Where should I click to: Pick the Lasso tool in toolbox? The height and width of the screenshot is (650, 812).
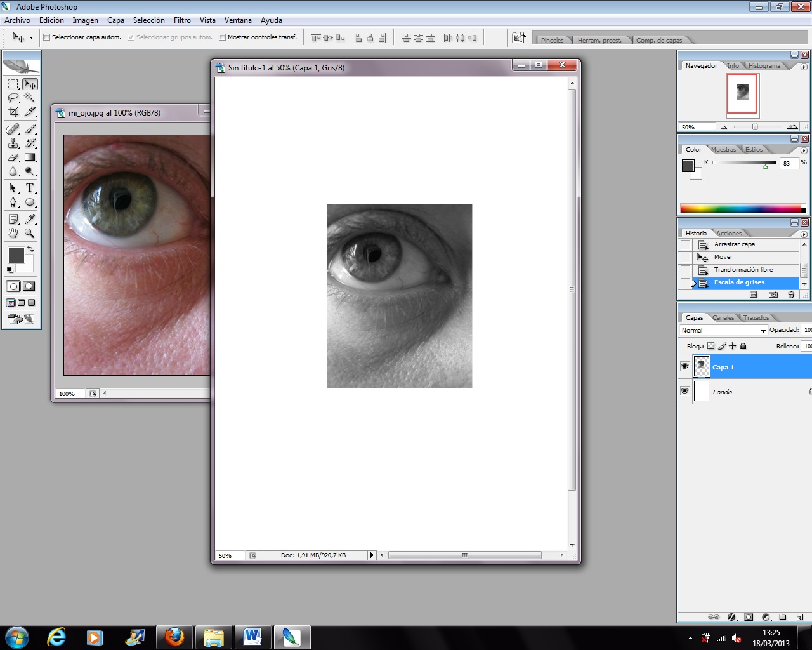pyautogui.click(x=13, y=98)
